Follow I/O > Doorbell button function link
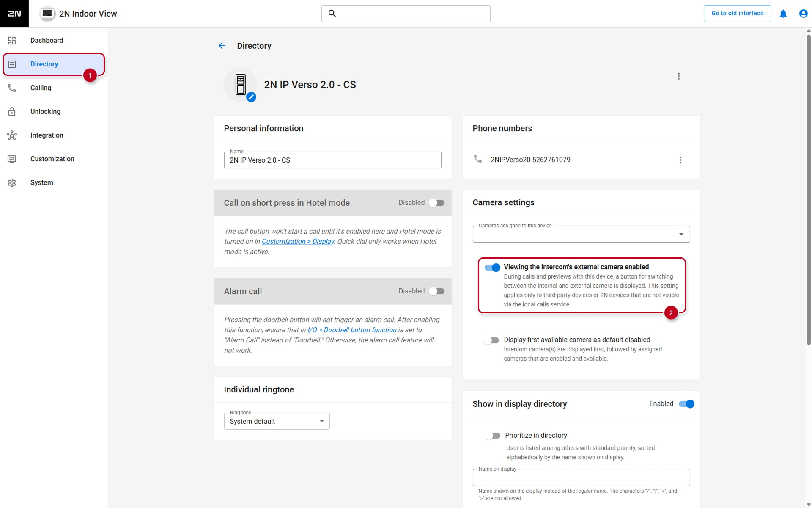This screenshot has height=508, width=812. 352,330
